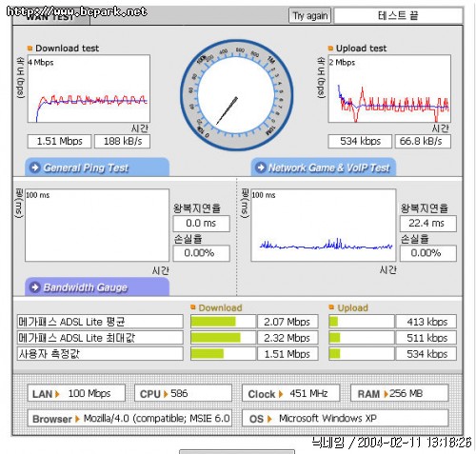476x454 pixels.
Task: Click the orange arrow after CPU label
Action: [x=166, y=394]
